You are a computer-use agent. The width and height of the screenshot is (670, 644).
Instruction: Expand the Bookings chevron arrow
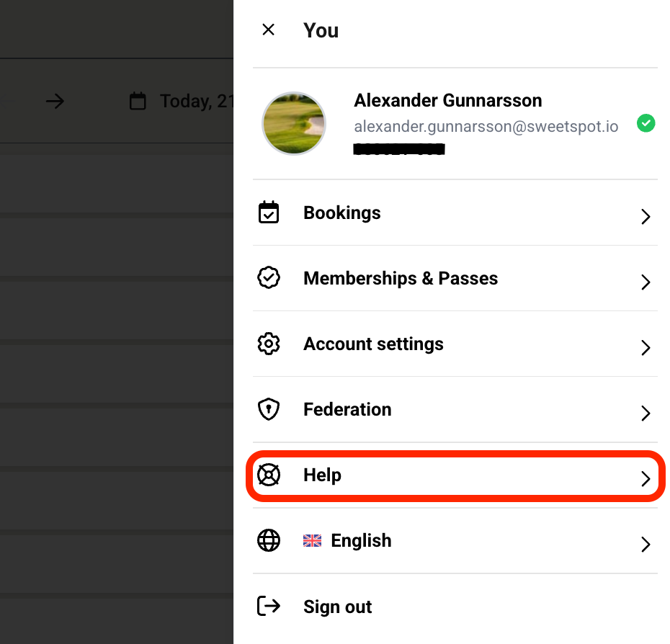(646, 217)
